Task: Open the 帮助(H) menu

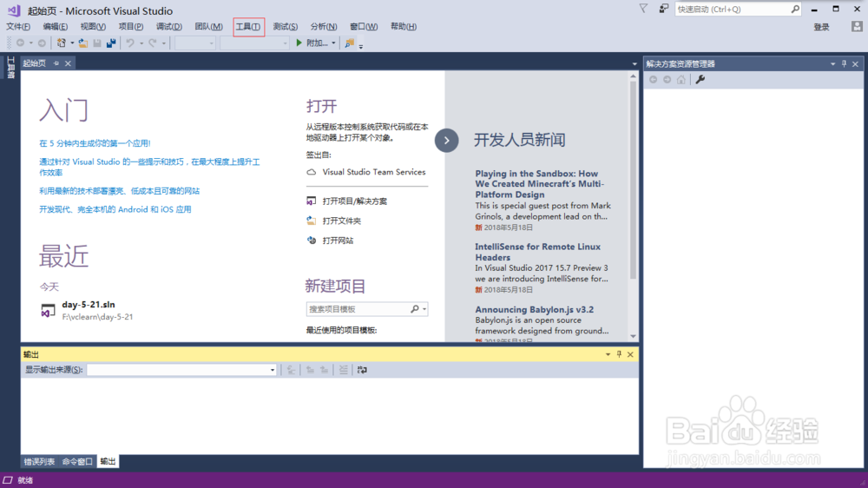Action: pyautogui.click(x=404, y=27)
